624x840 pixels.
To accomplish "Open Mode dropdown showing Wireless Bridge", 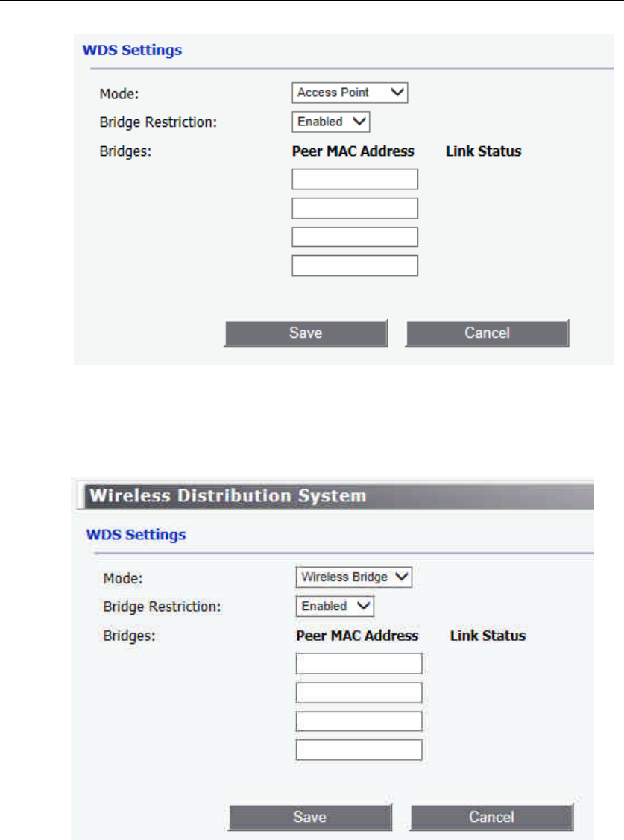I will (354, 577).
